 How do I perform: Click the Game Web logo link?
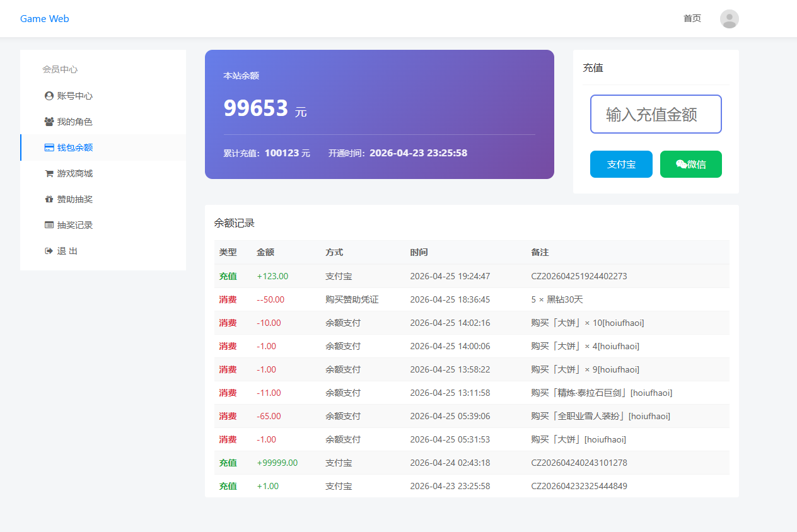click(45, 19)
